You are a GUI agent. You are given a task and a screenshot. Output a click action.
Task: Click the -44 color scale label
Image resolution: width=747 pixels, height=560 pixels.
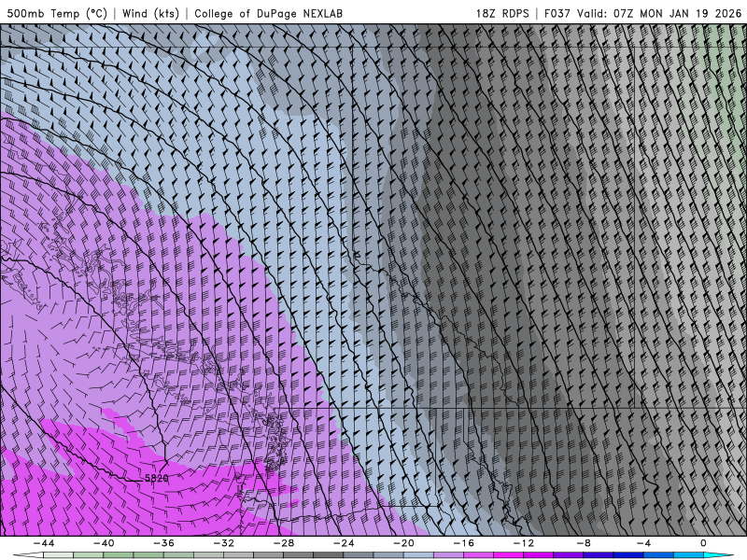click(x=44, y=543)
